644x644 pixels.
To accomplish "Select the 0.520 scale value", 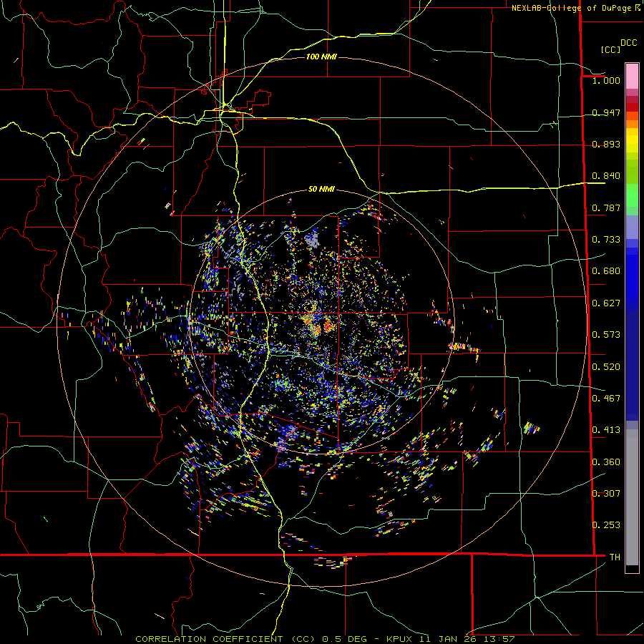I will (x=606, y=367).
